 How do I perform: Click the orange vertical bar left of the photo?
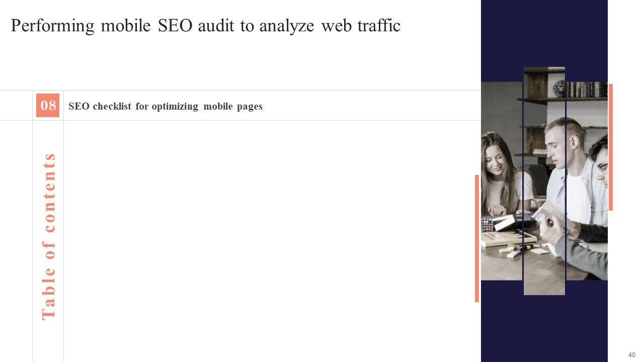(x=477, y=238)
